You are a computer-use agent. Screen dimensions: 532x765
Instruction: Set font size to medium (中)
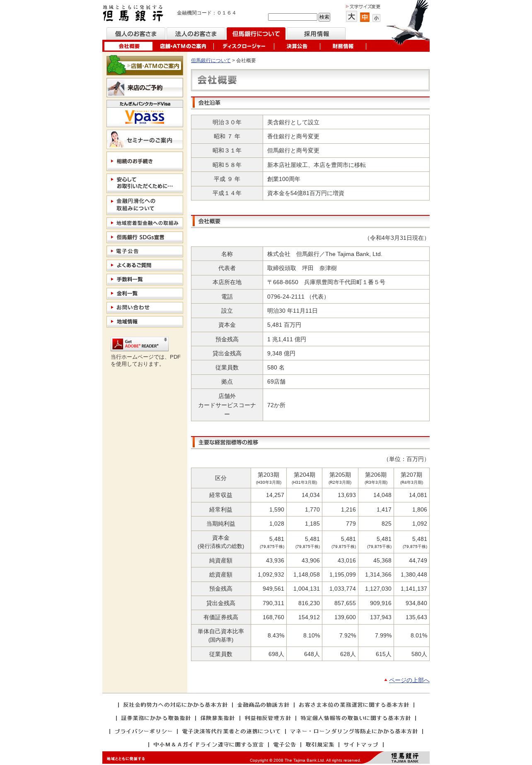click(x=365, y=17)
